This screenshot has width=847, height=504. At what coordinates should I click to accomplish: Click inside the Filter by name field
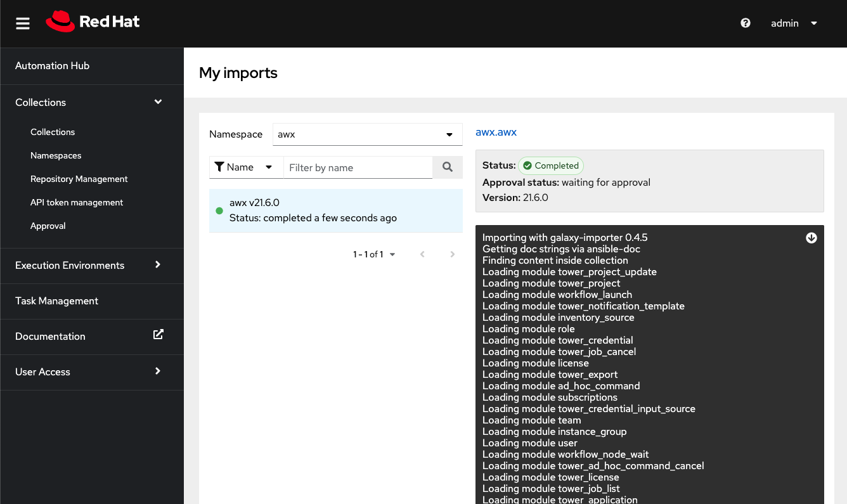click(358, 167)
